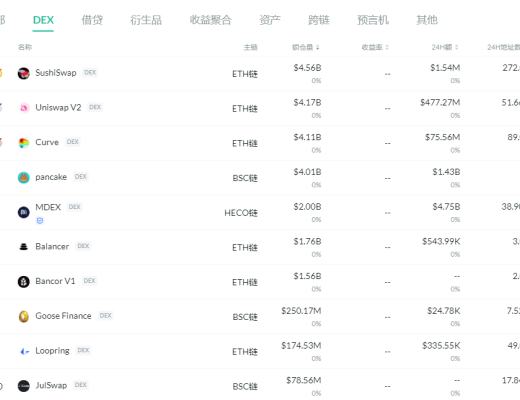Click the $1.76B value for Balancer

pos(307,241)
